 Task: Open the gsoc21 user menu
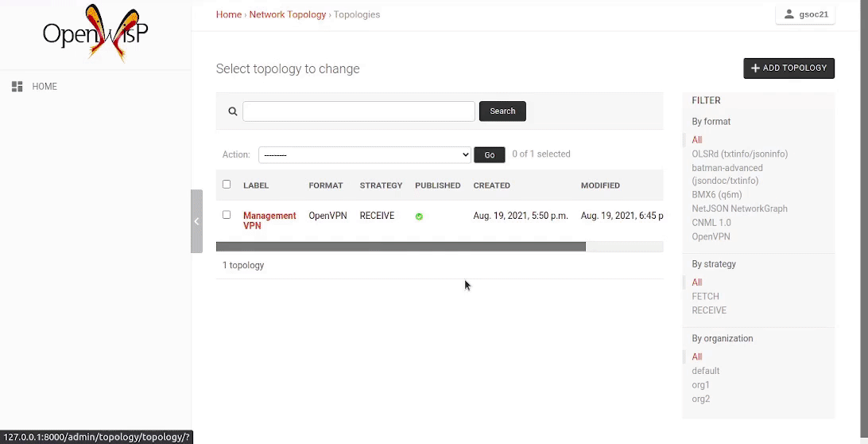tap(805, 14)
